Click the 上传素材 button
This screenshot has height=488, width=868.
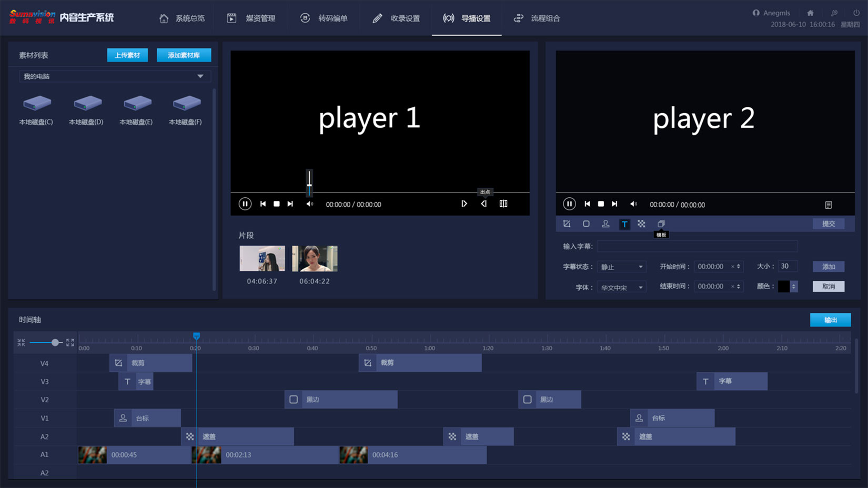click(127, 55)
